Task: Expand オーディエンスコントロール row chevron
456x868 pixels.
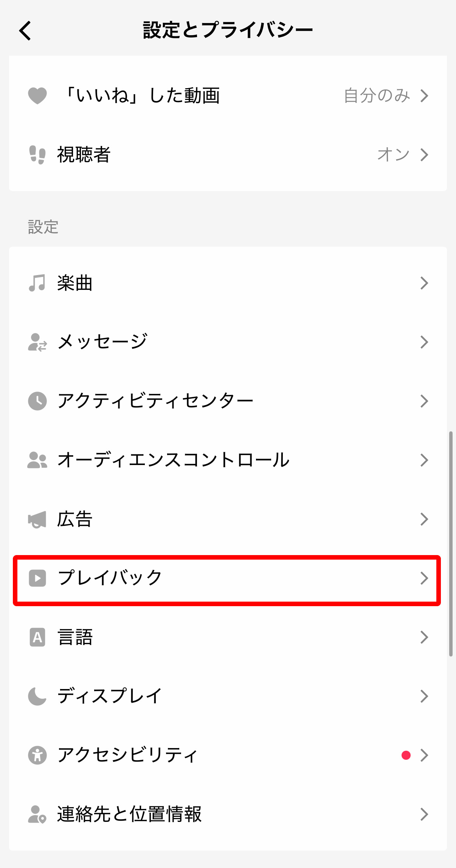Action: coord(424,460)
